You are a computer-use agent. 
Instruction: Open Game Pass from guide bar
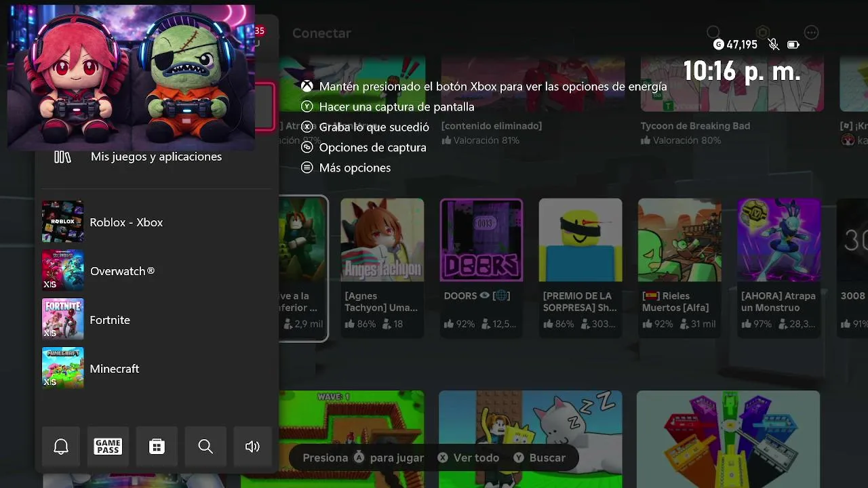pos(108,447)
